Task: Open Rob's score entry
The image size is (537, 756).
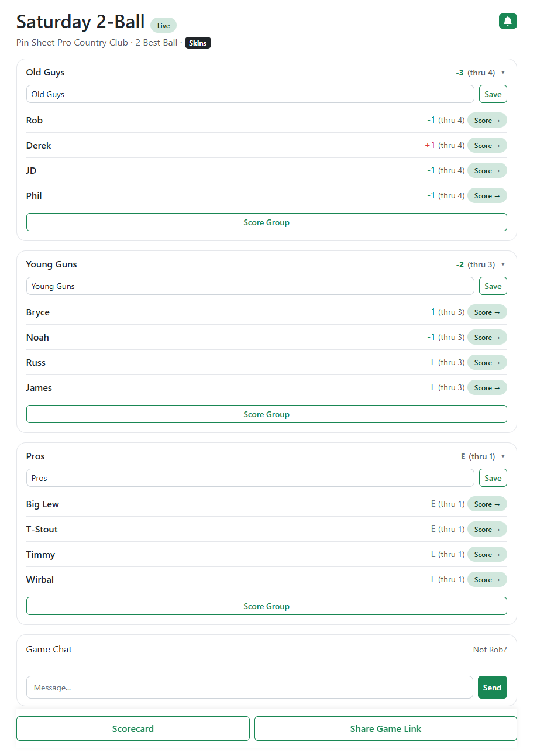Action: pos(487,120)
